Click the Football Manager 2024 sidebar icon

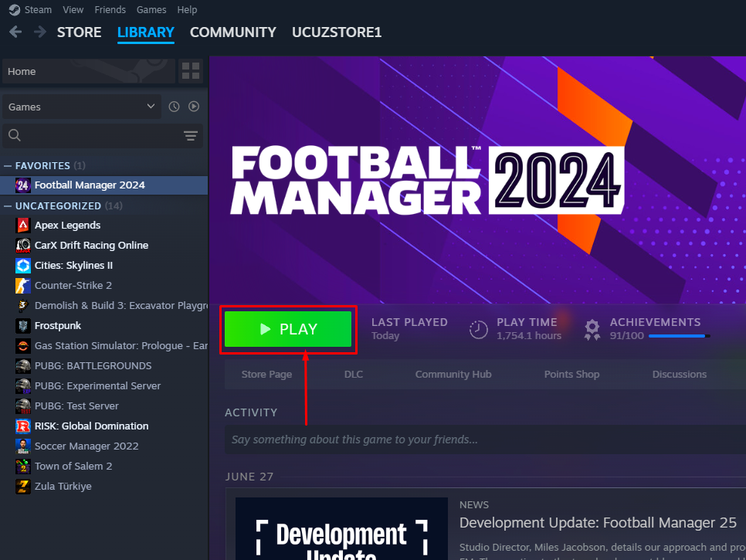[23, 185]
